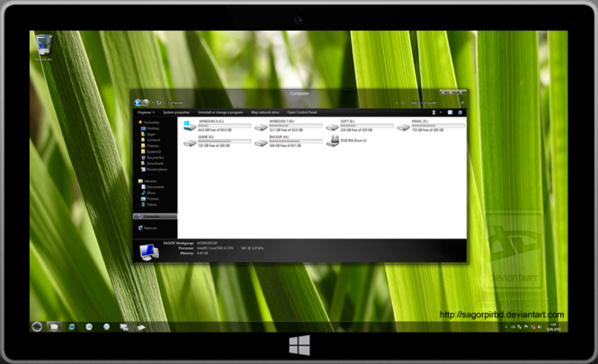Select the DVD RW Drive (I:) icon
The height and width of the screenshot is (364, 598).
pyautogui.click(x=333, y=141)
